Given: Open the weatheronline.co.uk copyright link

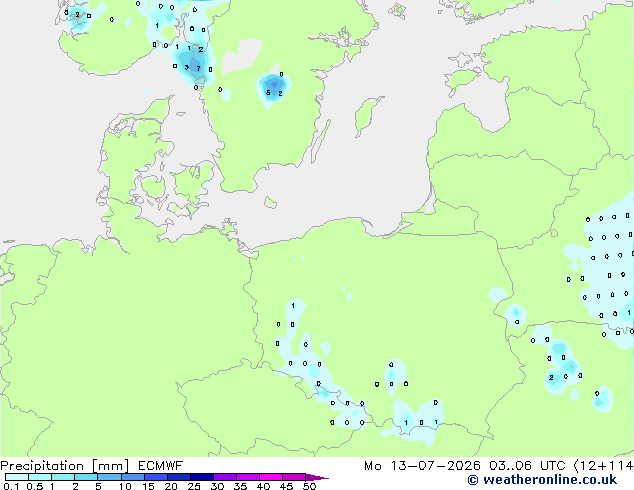Looking at the screenshot, I should (542, 480).
